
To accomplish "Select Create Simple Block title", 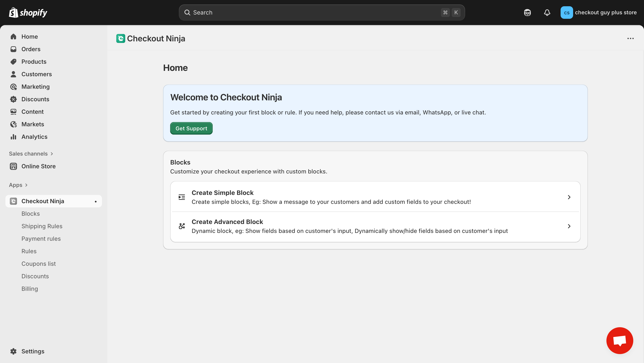I will click(222, 193).
